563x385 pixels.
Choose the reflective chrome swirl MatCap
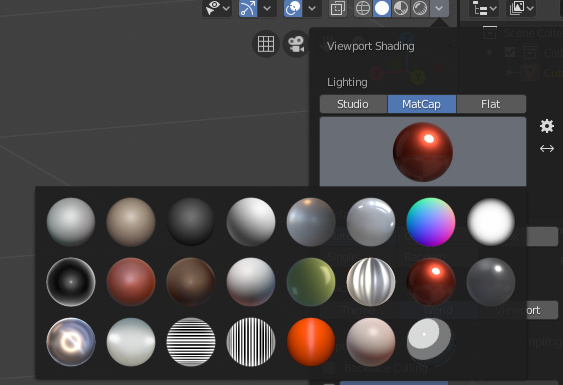[x=71, y=342]
